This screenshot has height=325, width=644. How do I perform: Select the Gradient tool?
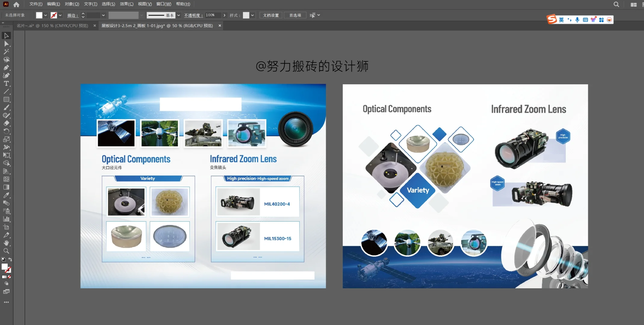pyautogui.click(x=6, y=187)
